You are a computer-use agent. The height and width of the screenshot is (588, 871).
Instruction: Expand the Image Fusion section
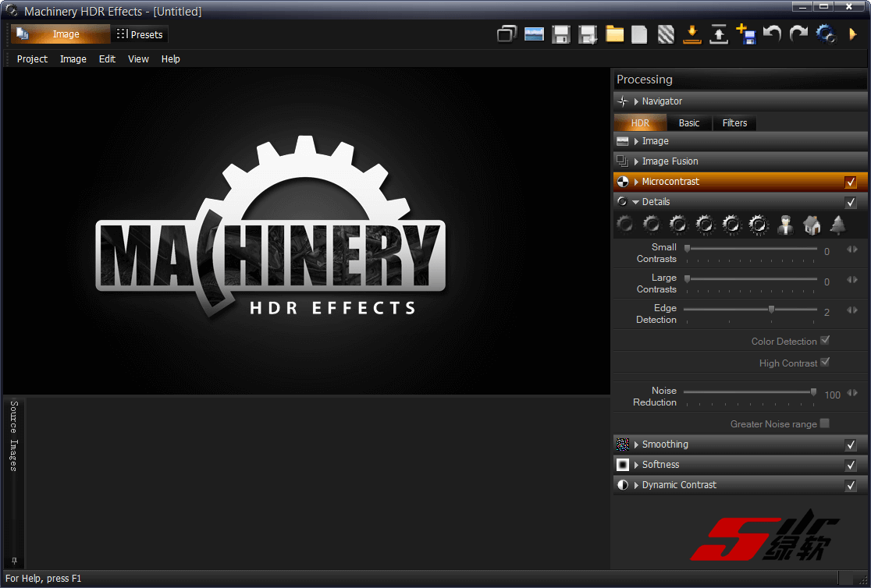(x=636, y=161)
